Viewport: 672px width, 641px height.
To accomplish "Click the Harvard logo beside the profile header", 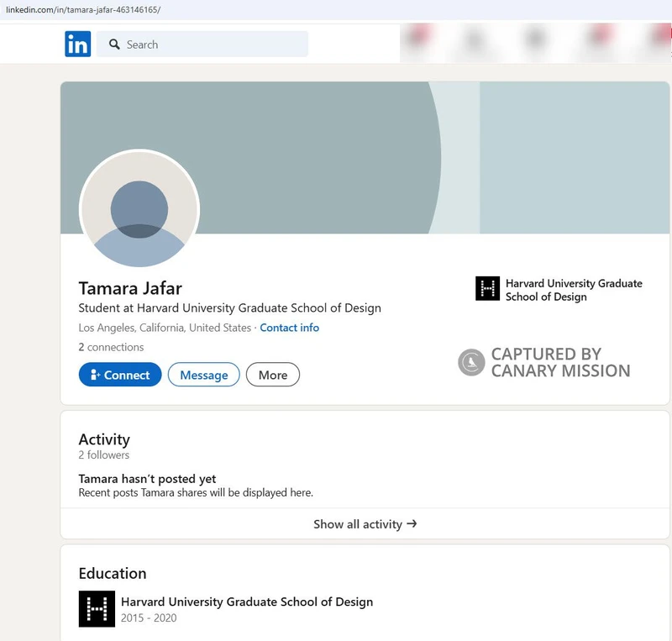I will [x=488, y=289].
